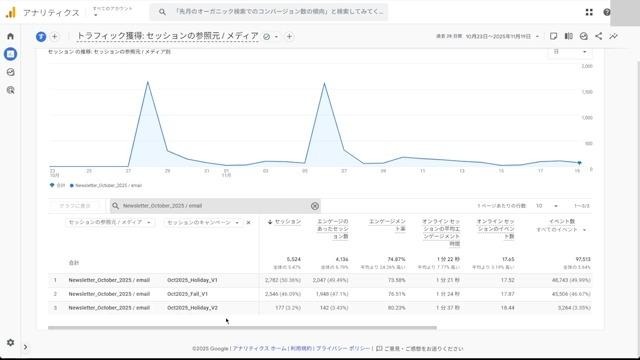Toggle Newsletter_October_2025 / email legend series
The height and width of the screenshot is (360, 640).
click(106, 185)
